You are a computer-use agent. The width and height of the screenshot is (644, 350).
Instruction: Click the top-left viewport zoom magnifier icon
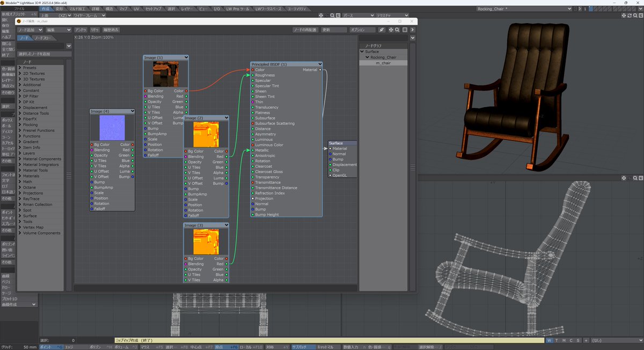coord(332,16)
